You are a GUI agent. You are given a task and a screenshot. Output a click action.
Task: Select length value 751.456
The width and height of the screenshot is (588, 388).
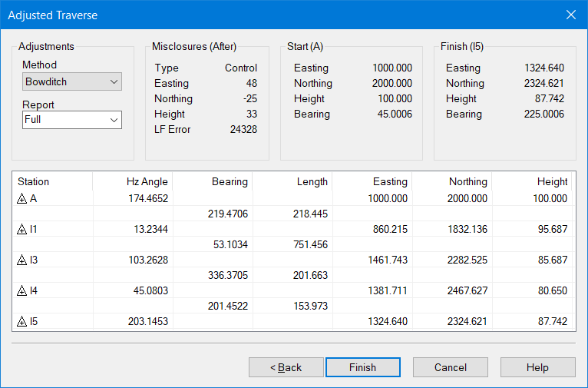point(310,244)
